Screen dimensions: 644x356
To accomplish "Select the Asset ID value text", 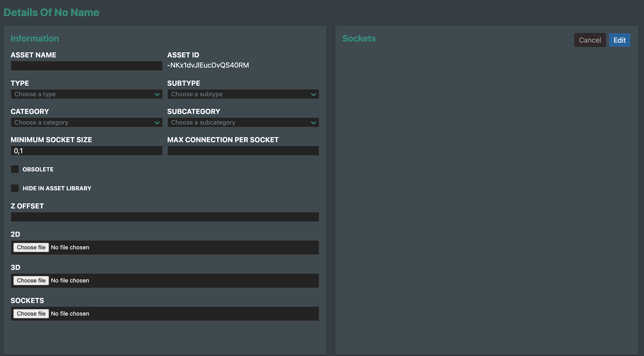I will coord(208,65).
